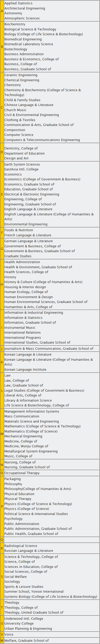
Task: Select Biomedical Engineering from the list
Action: click(x=23, y=39)
